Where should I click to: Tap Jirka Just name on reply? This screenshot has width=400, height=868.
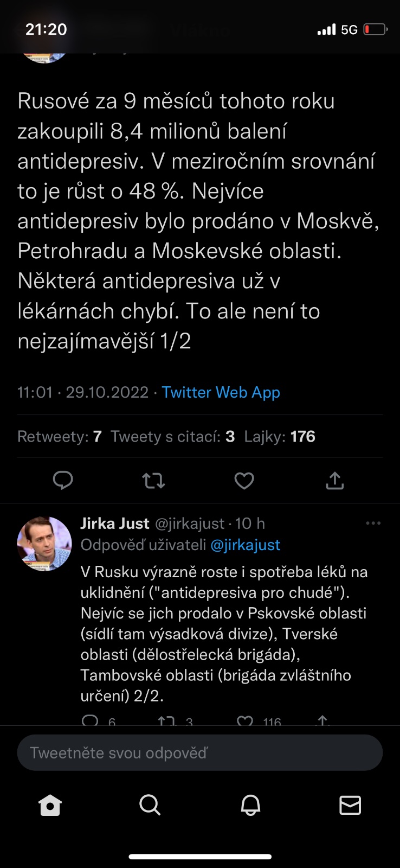pyautogui.click(x=114, y=524)
